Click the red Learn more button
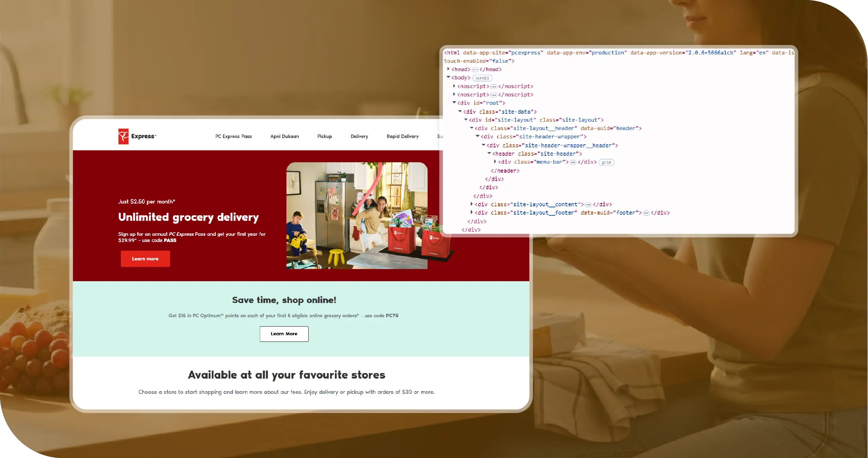The width and height of the screenshot is (868, 458). (x=145, y=259)
